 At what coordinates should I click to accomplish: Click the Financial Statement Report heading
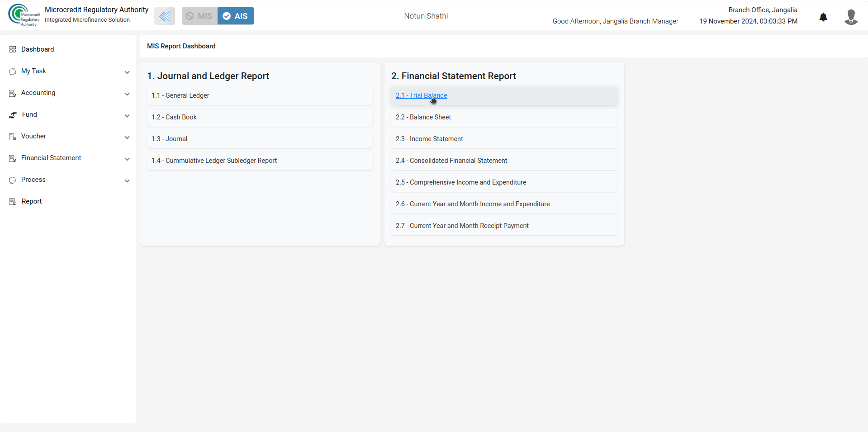453,76
